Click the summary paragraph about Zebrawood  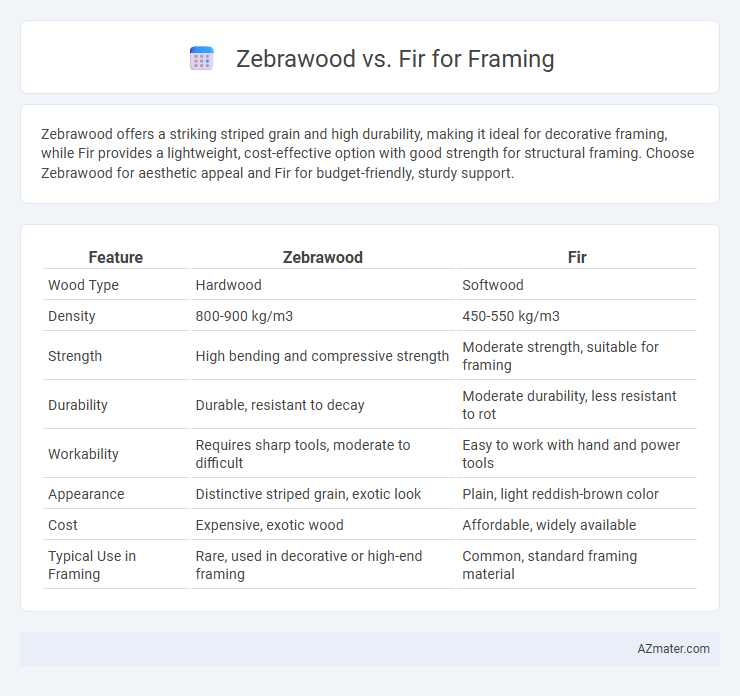tap(368, 153)
